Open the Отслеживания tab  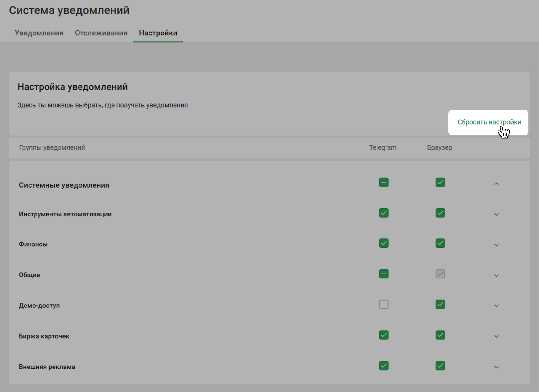(101, 33)
